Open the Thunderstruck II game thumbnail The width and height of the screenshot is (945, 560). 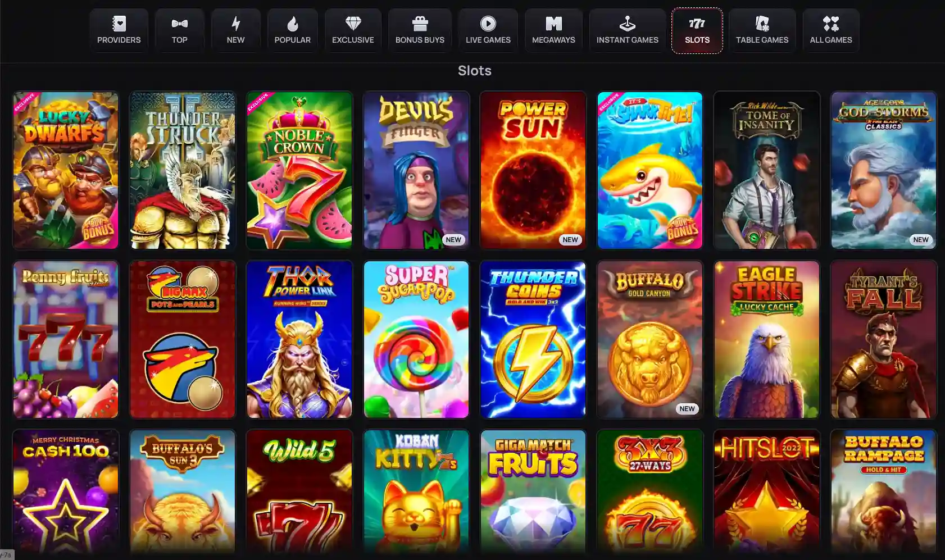pos(183,170)
